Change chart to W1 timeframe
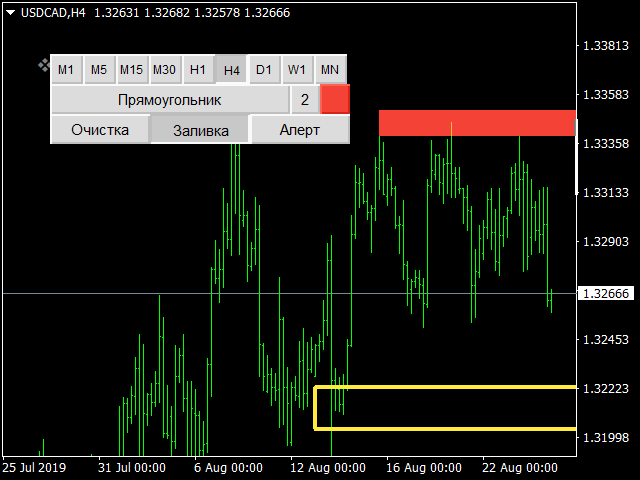The image size is (640, 480). coord(297,69)
